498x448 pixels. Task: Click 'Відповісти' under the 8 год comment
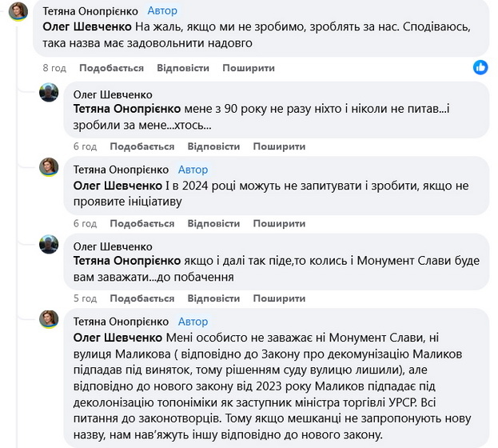click(x=182, y=68)
